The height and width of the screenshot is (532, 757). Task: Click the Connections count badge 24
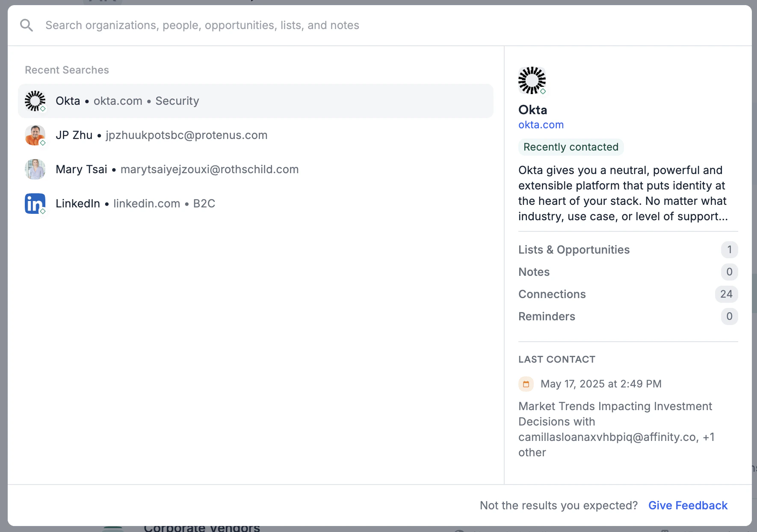pos(726,294)
